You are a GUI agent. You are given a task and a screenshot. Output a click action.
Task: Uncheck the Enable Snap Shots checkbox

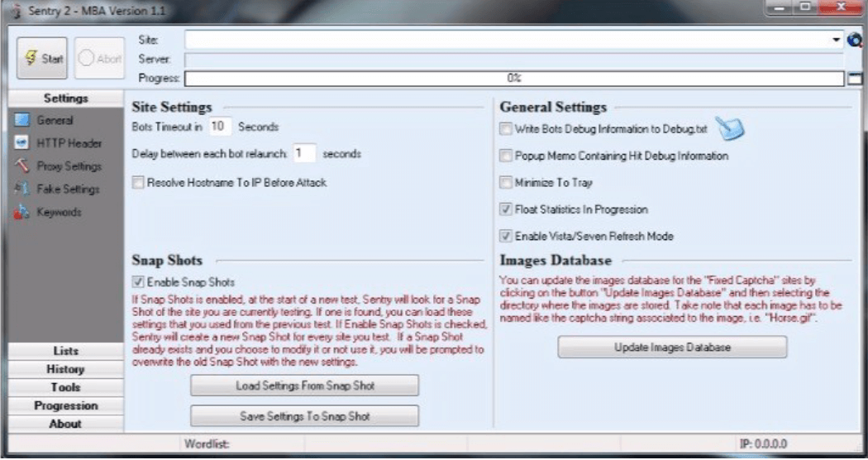click(139, 282)
